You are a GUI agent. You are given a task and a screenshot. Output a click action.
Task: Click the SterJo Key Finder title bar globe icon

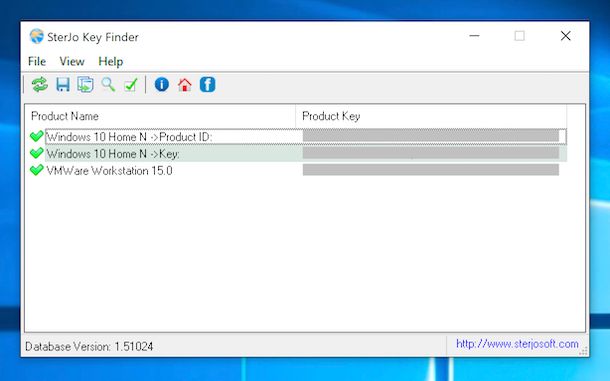pyautogui.click(x=37, y=36)
